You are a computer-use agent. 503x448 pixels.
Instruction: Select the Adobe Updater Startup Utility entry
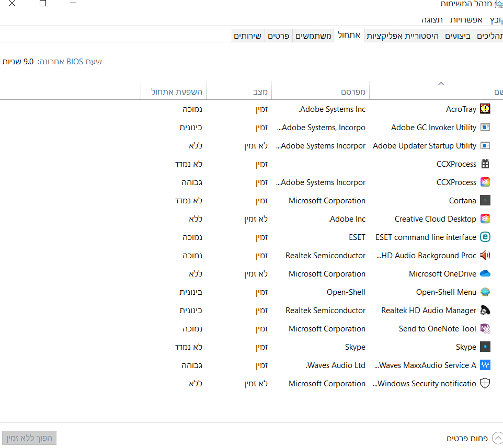pos(425,146)
